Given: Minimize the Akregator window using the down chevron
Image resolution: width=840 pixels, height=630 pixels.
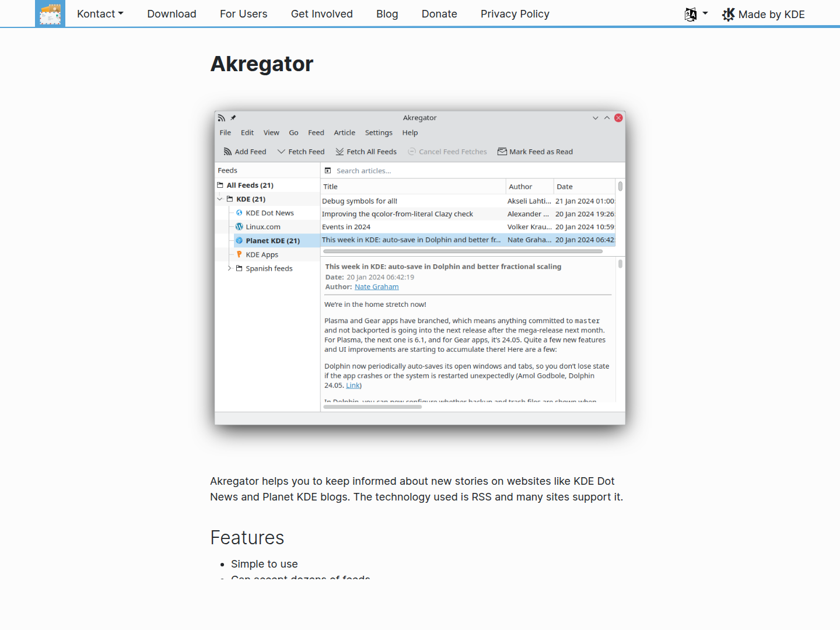Looking at the screenshot, I should pyautogui.click(x=596, y=118).
